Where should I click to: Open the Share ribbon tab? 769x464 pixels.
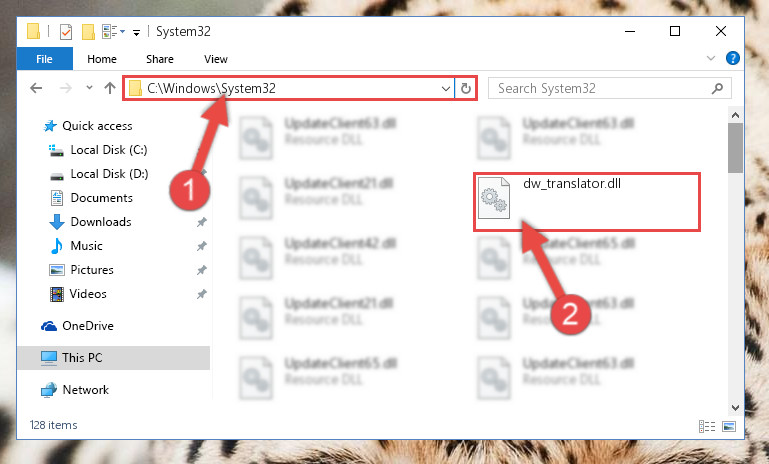[160, 59]
